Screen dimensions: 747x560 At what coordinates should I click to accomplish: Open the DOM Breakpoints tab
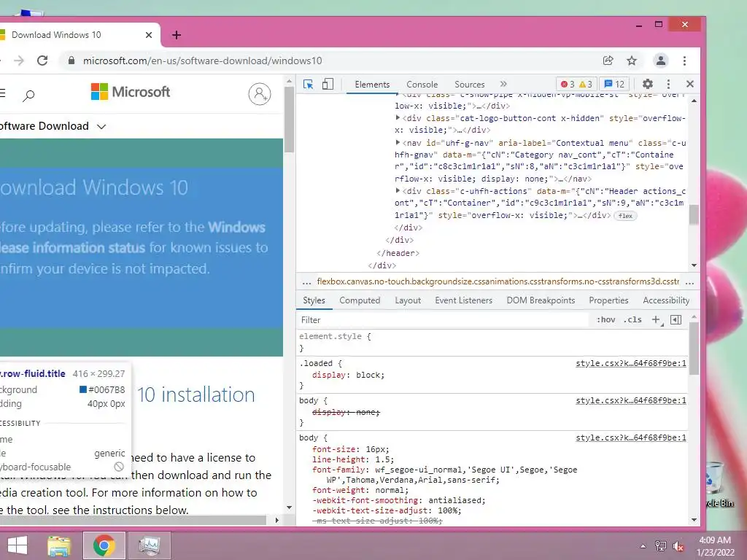pos(541,300)
